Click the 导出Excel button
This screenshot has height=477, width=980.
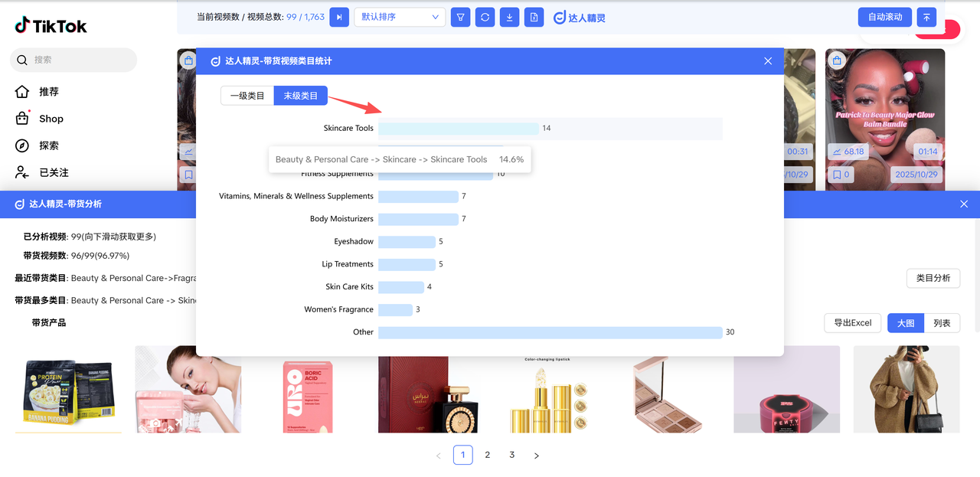853,323
